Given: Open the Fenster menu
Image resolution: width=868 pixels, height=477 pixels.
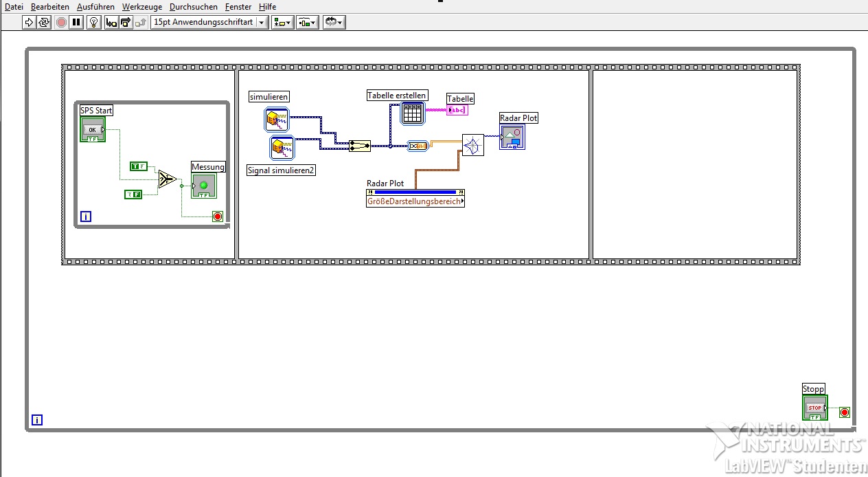Looking at the screenshot, I should point(238,7).
